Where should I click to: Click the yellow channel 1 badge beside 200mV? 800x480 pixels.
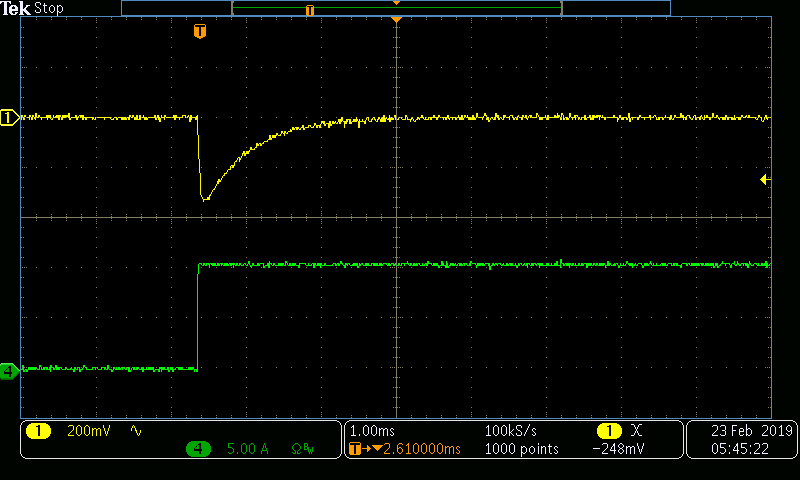38,431
